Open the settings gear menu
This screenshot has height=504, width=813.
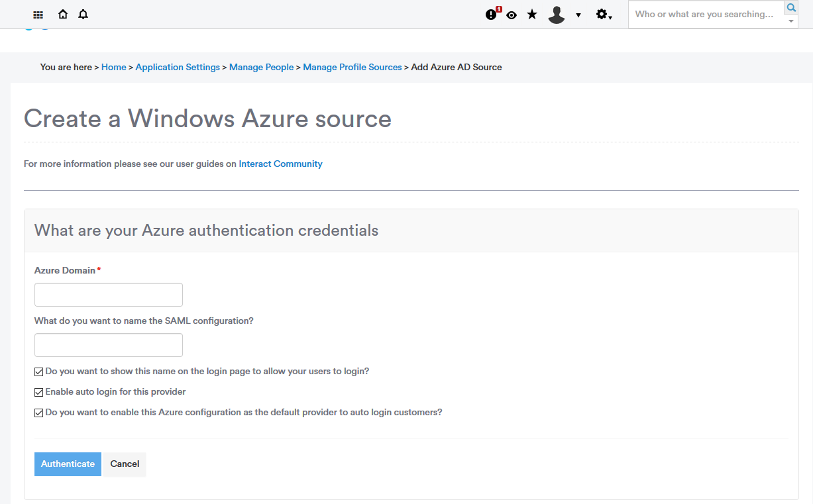pos(603,15)
